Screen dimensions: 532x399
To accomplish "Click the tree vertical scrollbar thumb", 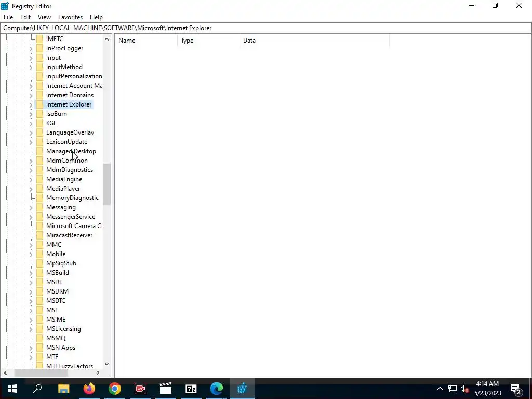I will (107, 184).
